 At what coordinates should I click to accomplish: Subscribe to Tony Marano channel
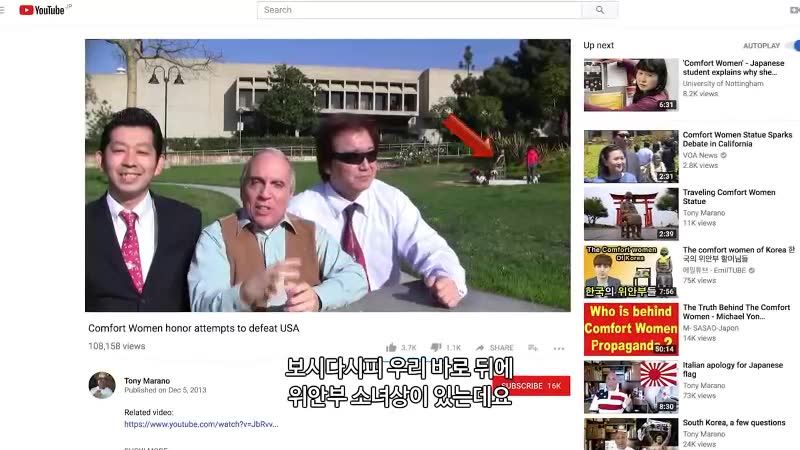531,386
